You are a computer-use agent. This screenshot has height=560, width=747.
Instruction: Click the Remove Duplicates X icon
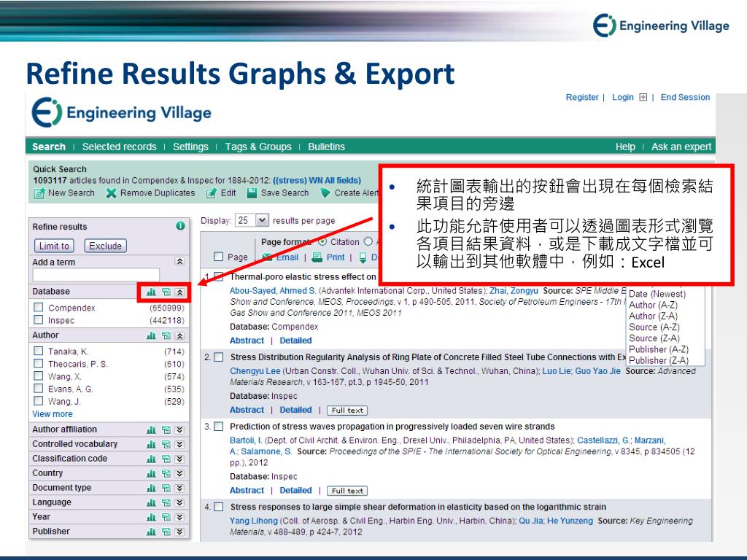111,192
